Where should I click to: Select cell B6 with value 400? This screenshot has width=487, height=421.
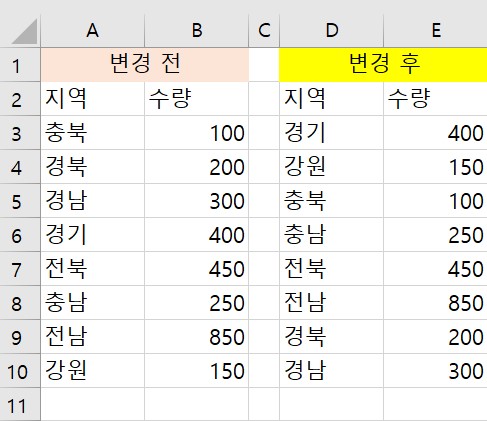[x=197, y=235]
